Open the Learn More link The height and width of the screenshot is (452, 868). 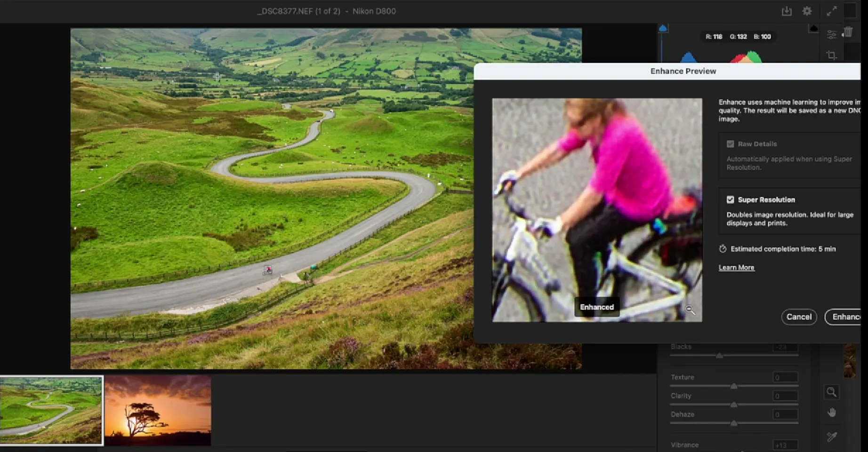coord(736,268)
